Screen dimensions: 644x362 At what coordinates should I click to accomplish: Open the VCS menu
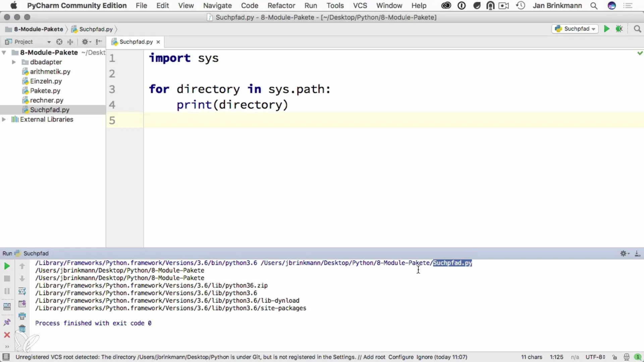(x=360, y=6)
